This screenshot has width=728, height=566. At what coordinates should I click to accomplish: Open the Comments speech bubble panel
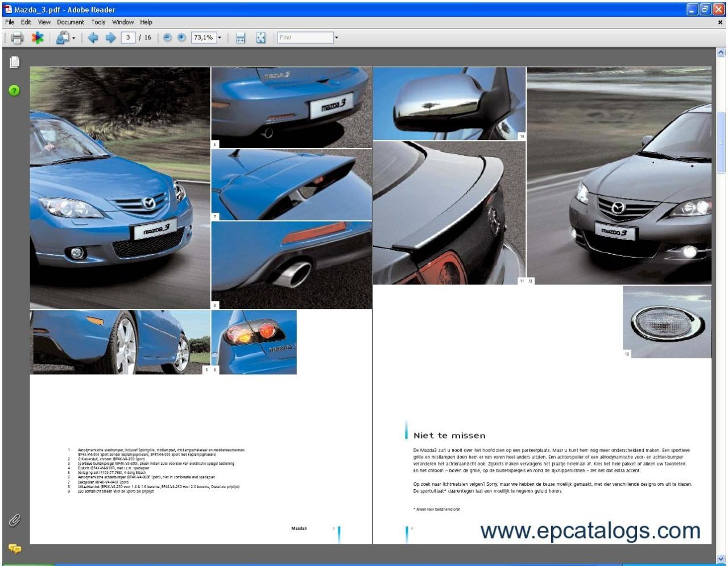[15, 548]
